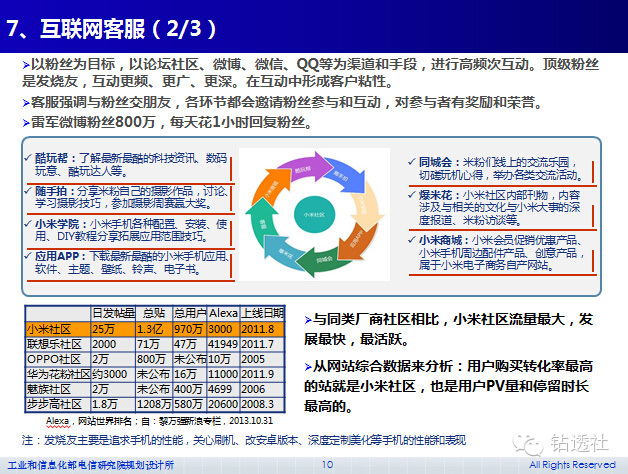
Task: Click the 1.3亿 cell in the table
Action: click(x=154, y=329)
